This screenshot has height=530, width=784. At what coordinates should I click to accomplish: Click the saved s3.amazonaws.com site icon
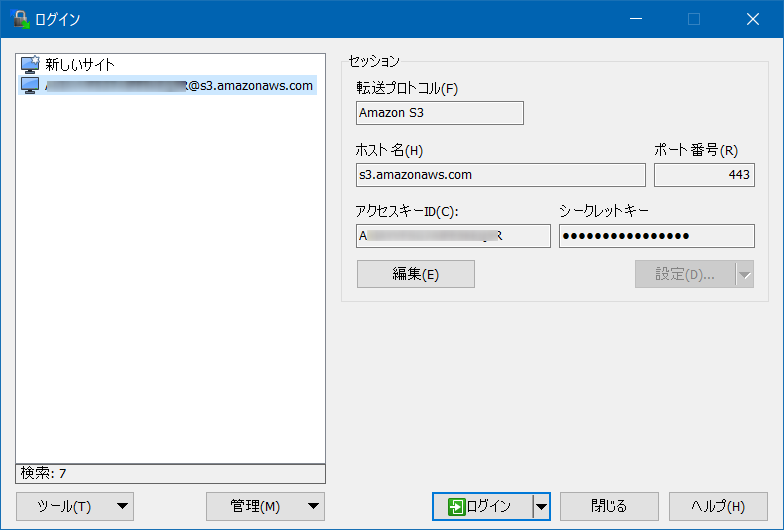[30, 86]
